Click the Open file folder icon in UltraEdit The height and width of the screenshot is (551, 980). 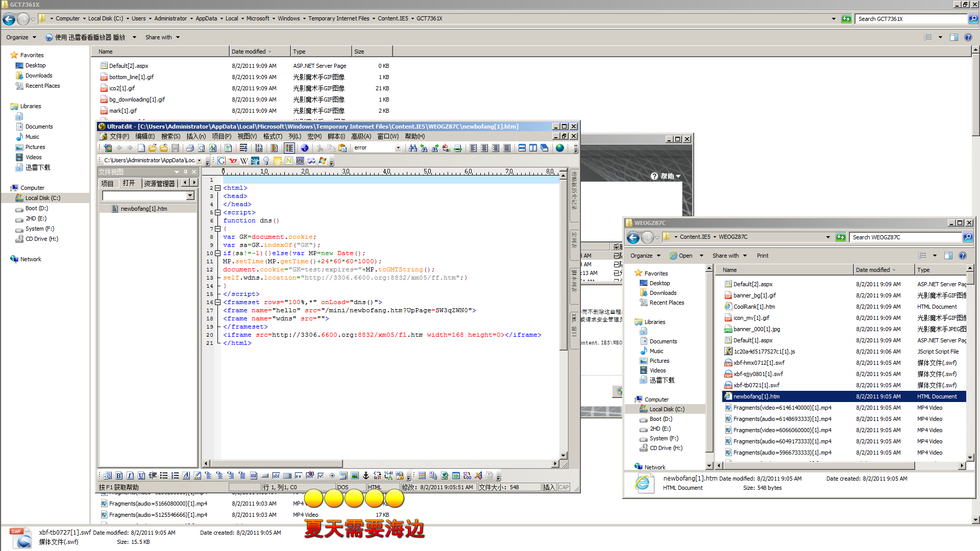(152, 148)
